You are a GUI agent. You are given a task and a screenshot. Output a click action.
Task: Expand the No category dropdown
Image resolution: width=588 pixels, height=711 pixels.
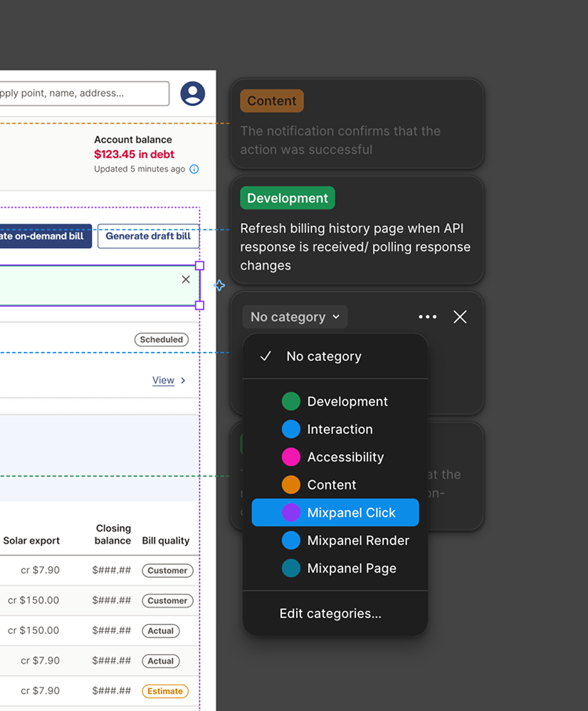pos(295,317)
